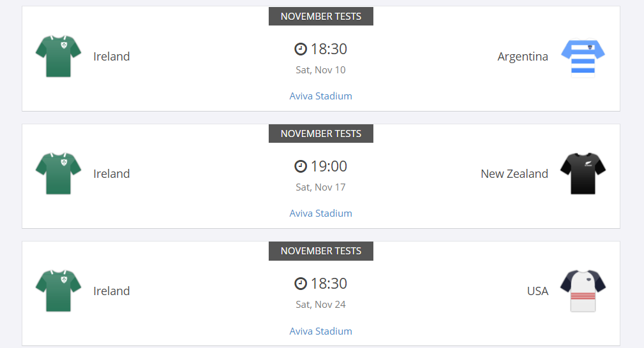Viewport: 644px width, 348px height.
Task: Open Aviva Stadium link for USA match
Action: (320, 331)
